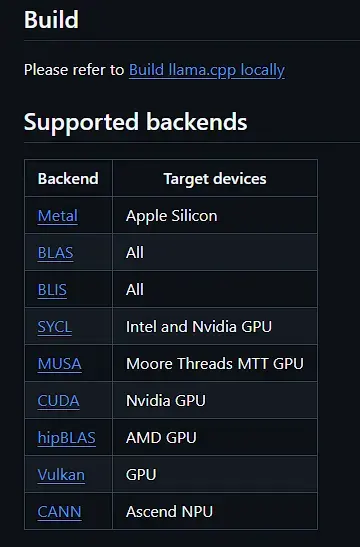Click the Supported backends heading
The image size is (360, 547).
tap(136, 122)
